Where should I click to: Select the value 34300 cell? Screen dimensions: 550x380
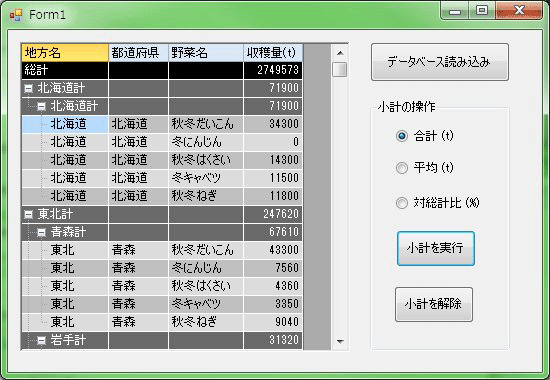[273, 124]
